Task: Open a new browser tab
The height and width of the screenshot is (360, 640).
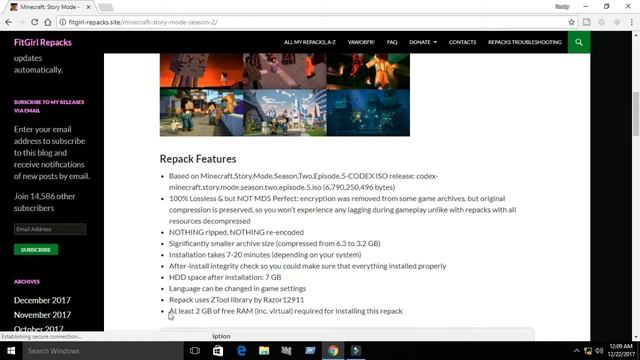Action: (106, 7)
